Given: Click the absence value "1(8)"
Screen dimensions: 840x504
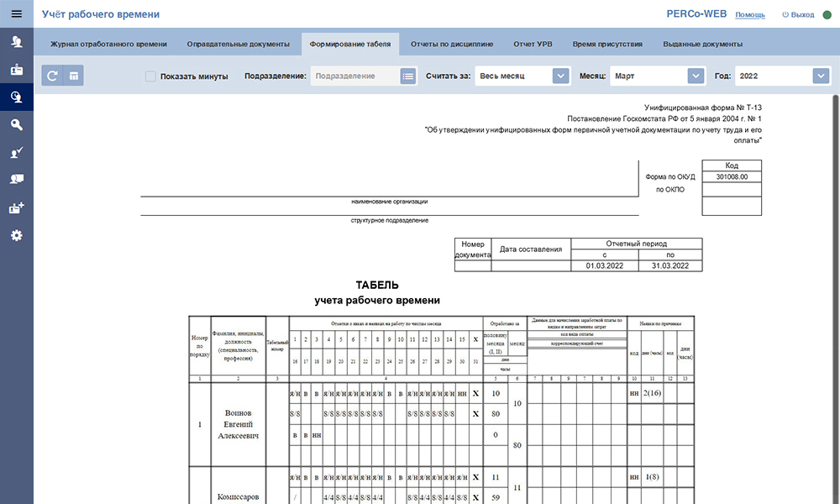Looking at the screenshot, I should pyautogui.click(x=652, y=476).
